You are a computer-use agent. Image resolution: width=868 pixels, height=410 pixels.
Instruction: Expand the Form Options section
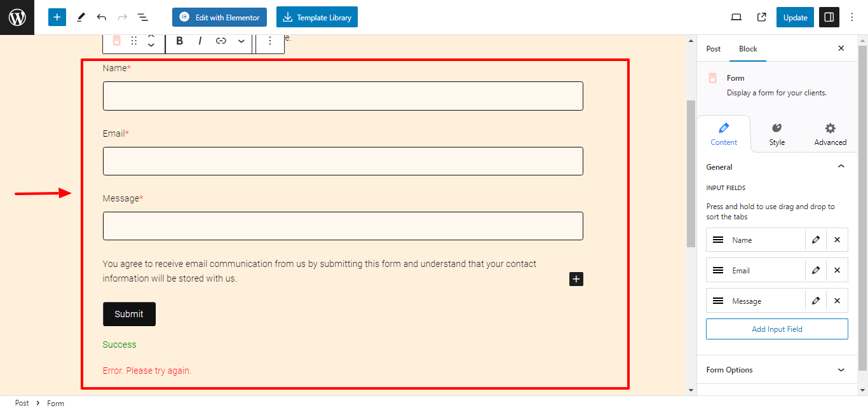[x=777, y=369]
